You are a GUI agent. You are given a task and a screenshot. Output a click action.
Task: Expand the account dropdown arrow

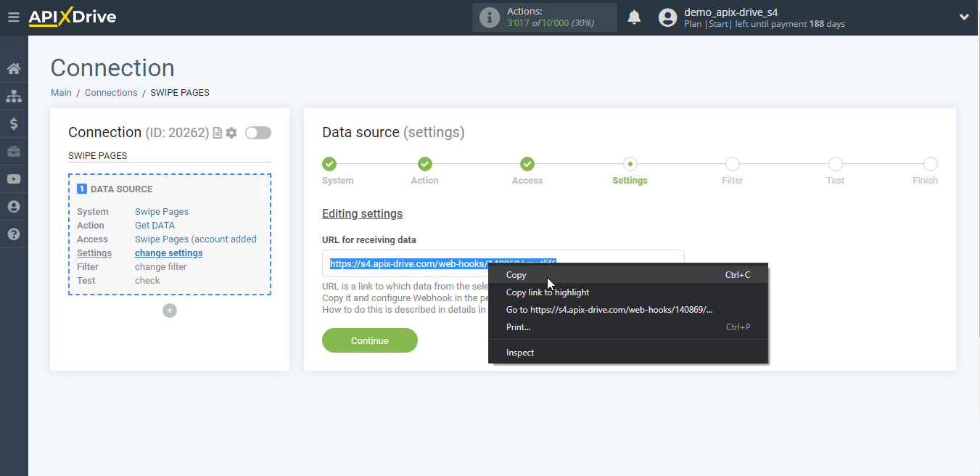coord(964,17)
